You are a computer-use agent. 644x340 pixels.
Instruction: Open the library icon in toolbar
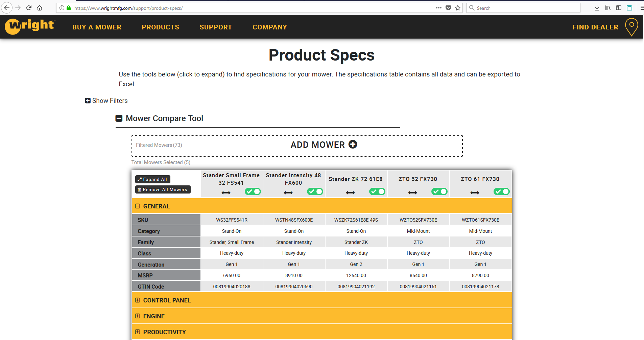point(608,8)
